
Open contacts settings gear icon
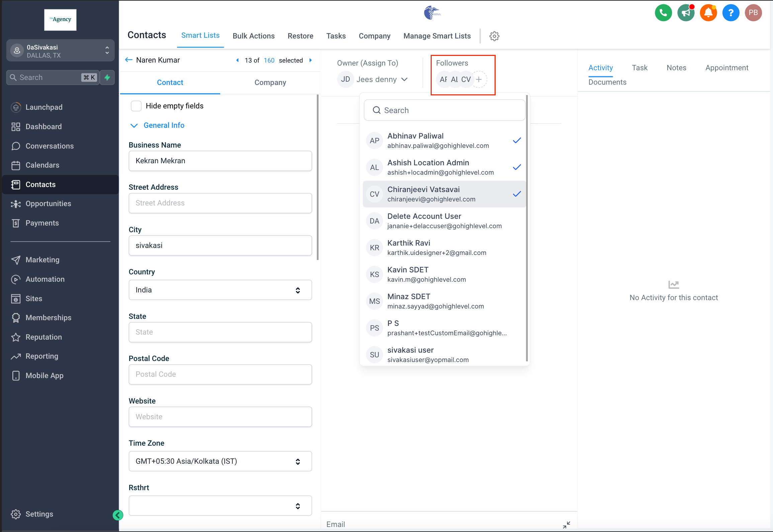tap(494, 36)
